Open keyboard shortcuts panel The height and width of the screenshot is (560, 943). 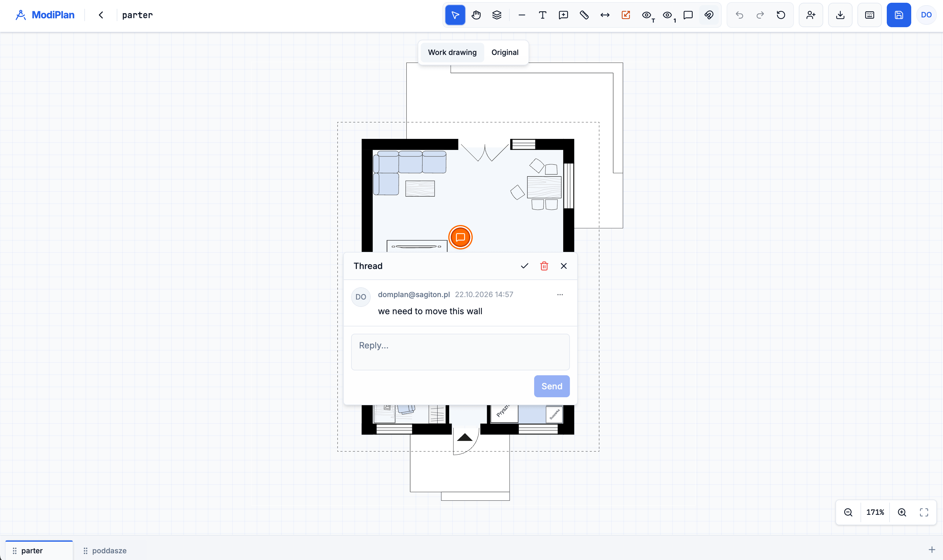tap(869, 15)
